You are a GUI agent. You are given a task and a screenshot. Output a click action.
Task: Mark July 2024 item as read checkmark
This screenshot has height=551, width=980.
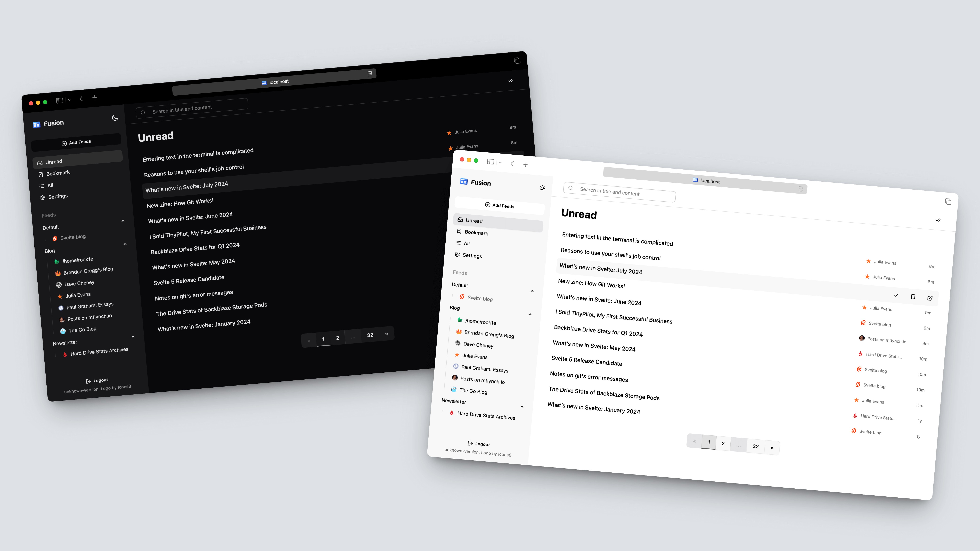896,295
